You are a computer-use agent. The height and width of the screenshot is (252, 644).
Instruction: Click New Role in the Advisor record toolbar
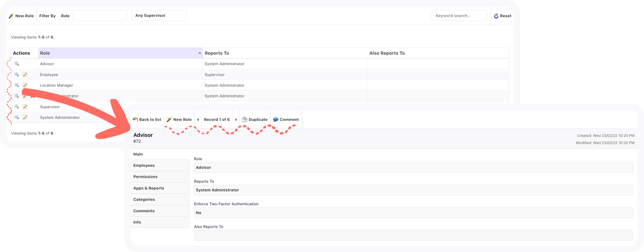pos(179,120)
